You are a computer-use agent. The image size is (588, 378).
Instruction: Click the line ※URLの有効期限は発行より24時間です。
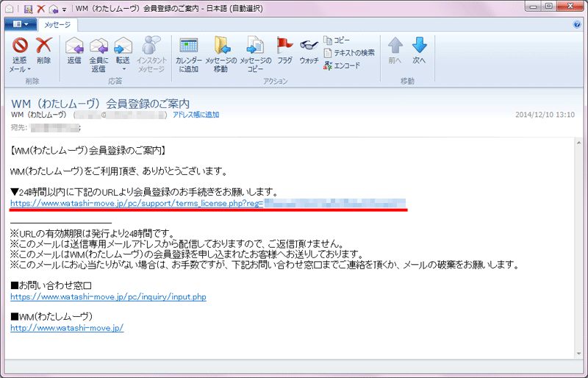pyautogui.click(x=92, y=233)
